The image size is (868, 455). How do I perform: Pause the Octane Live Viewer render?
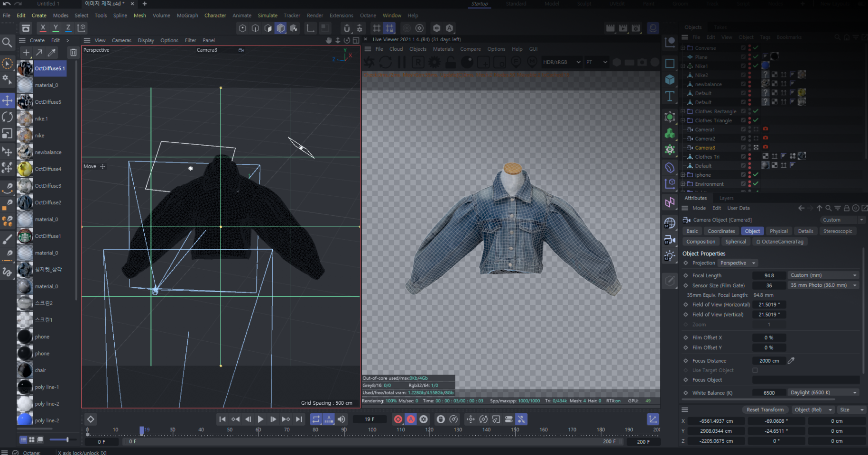401,62
